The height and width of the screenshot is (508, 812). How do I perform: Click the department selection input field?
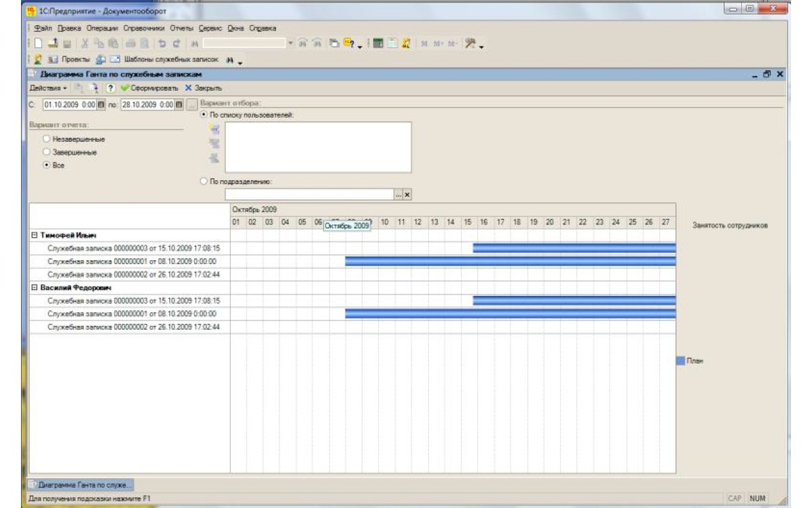click(309, 194)
